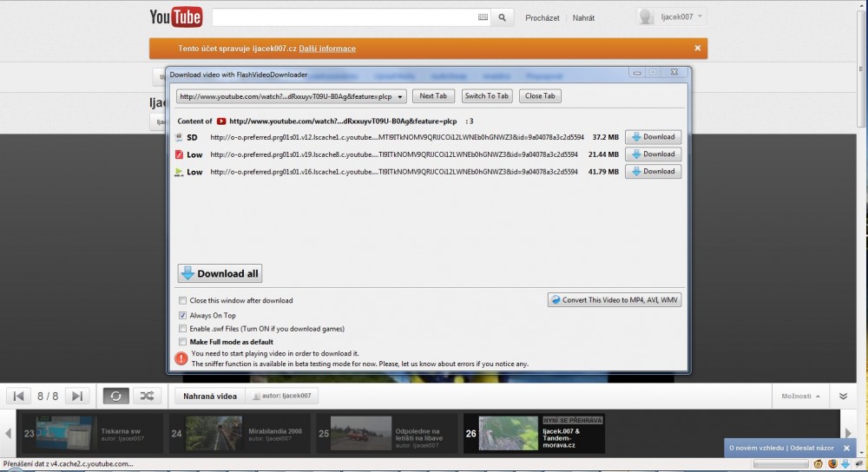Viewport: 868px width, 472px height.
Task: Go to previous video in playlist
Action: 19,396
